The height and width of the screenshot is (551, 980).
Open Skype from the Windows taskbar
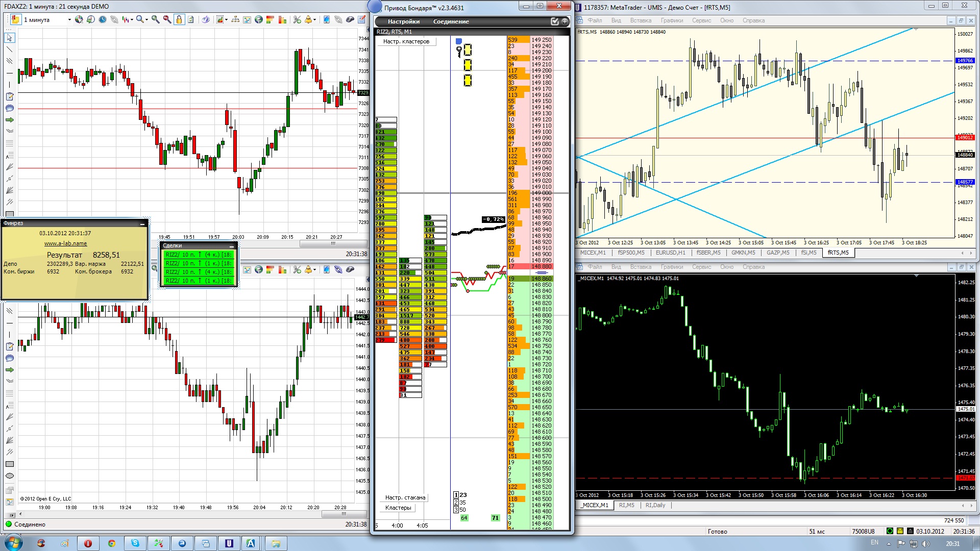[x=135, y=543]
